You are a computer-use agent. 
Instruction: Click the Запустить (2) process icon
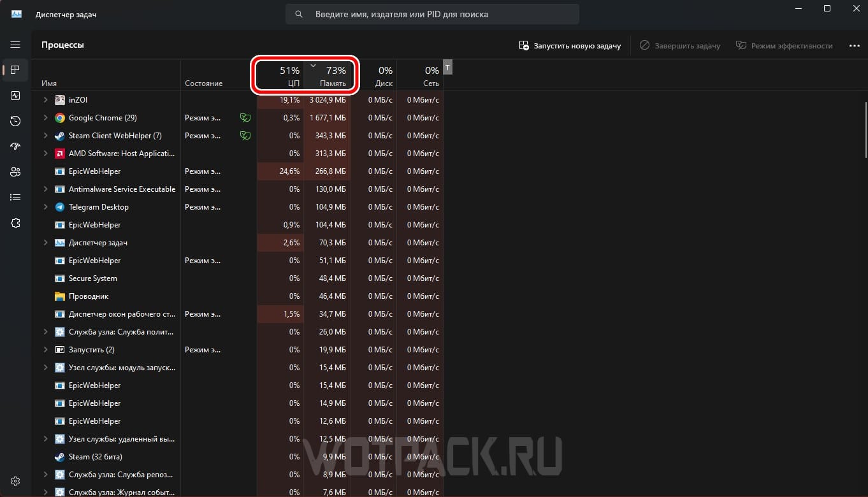coord(60,350)
